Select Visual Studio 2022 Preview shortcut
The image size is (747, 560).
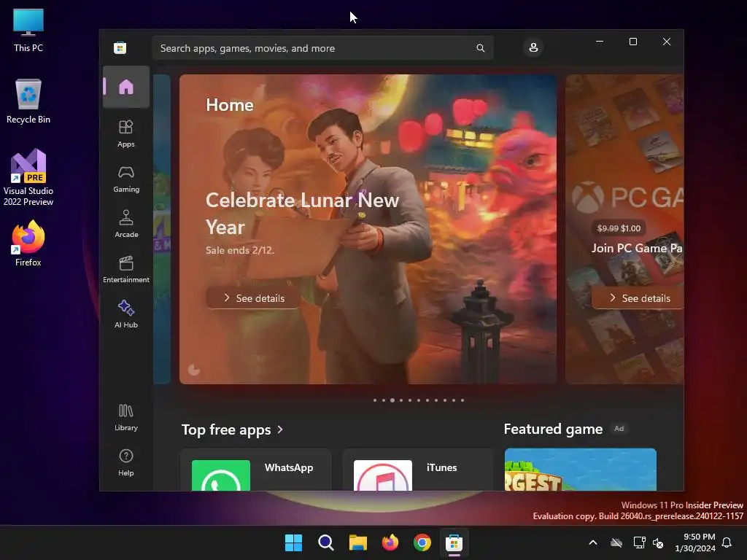click(28, 177)
